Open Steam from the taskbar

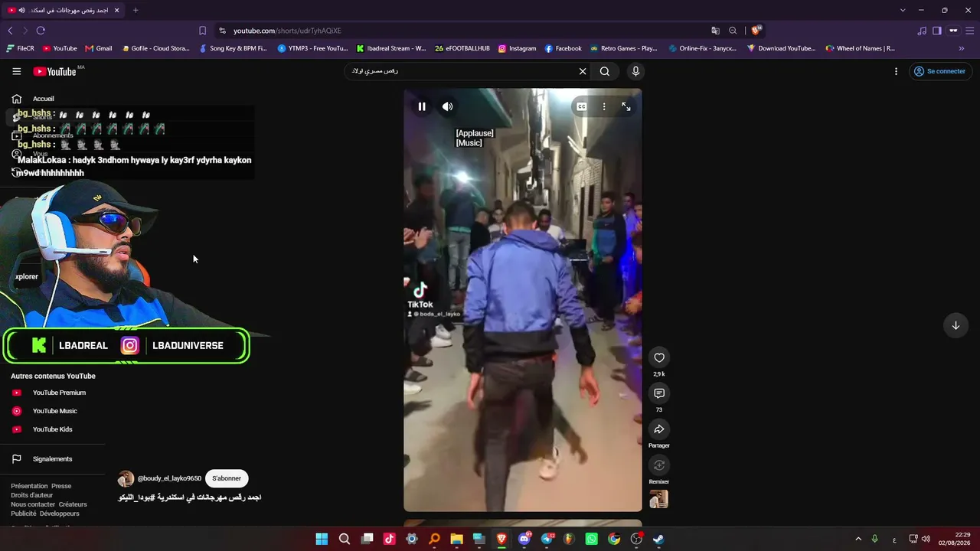pyautogui.click(x=658, y=539)
